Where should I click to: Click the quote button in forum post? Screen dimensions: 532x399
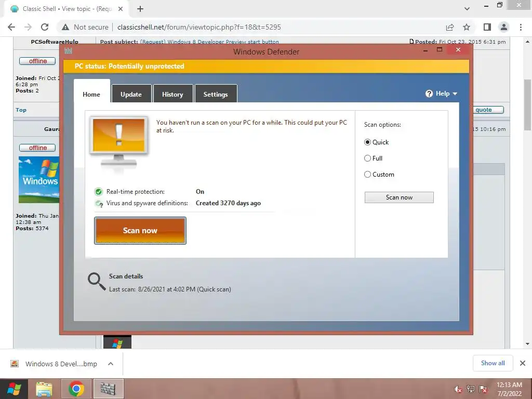(x=488, y=110)
